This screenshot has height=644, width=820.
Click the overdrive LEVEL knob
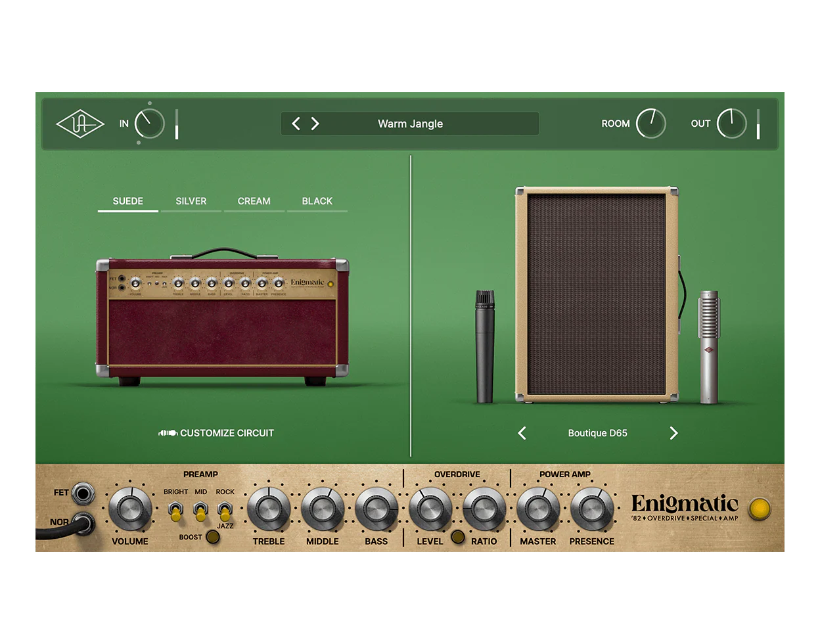point(430,509)
